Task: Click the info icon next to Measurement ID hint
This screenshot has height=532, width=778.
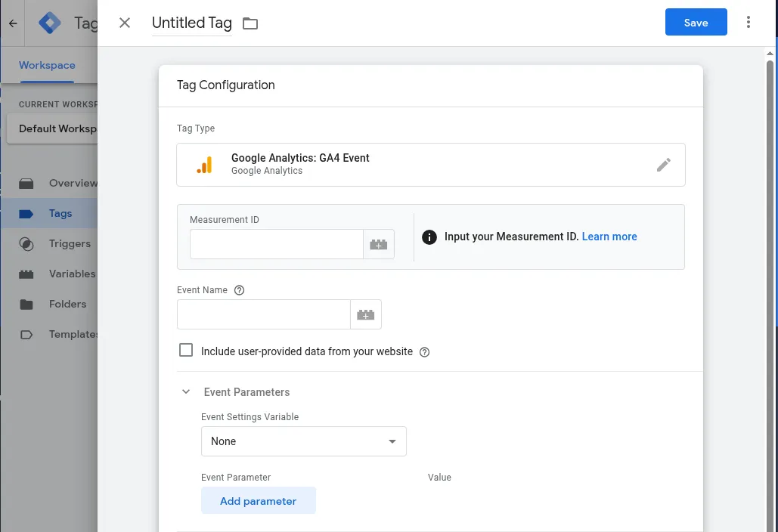Action: coord(429,237)
